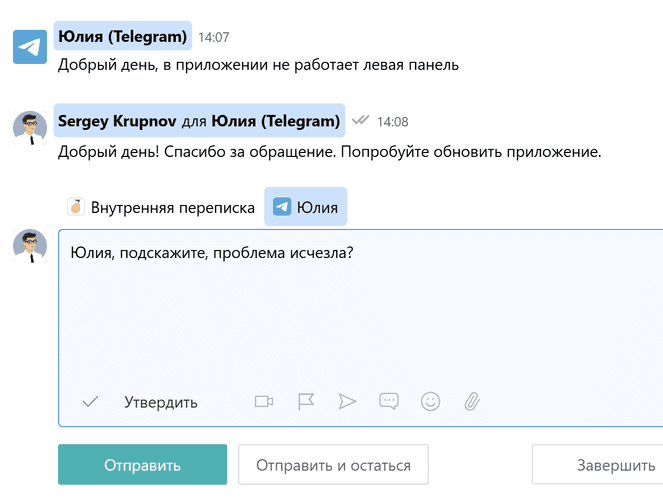Attach a file with the paperclip icon
Screen dimensions: 663x497
click(x=472, y=402)
